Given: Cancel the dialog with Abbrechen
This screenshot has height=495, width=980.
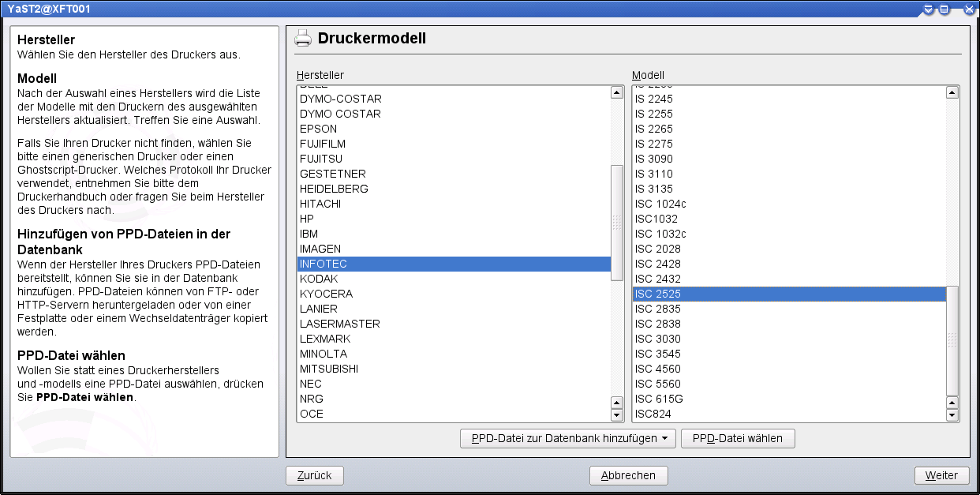Looking at the screenshot, I should tap(628, 475).
